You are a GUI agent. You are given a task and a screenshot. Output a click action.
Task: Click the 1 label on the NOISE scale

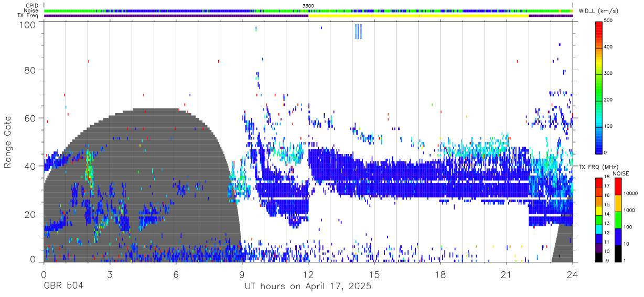coord(624,261)
